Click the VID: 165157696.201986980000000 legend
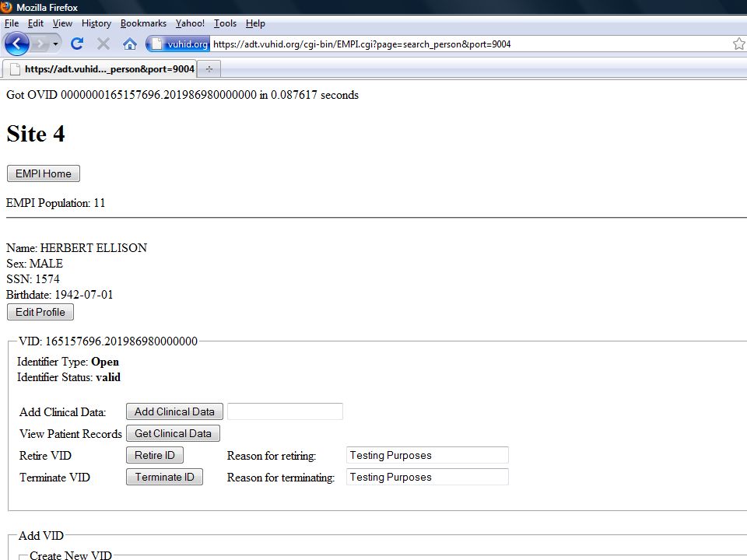 tap(108, 341)
